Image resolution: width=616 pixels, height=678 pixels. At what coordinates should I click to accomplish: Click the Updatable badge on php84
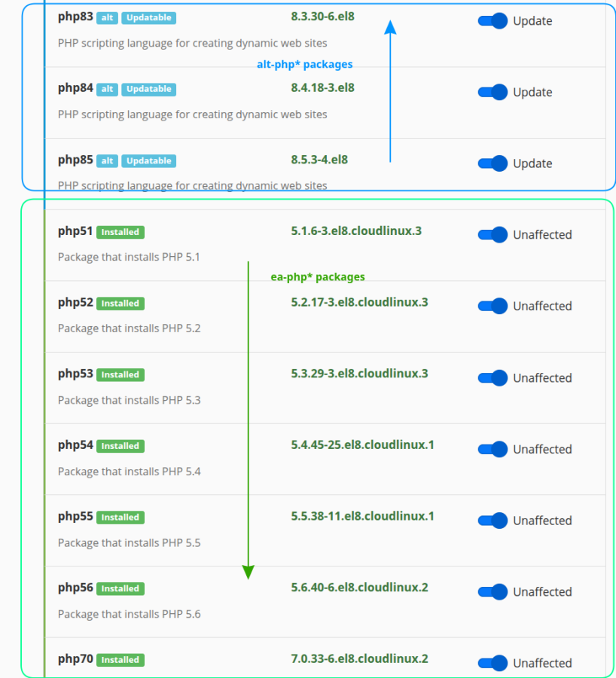148,89
